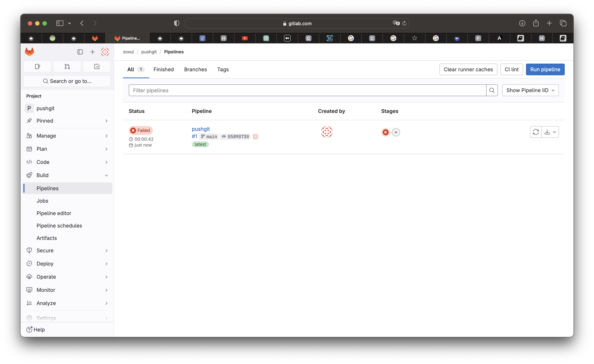594x364 pixels.
Task: Open the to-do list checkmark icon
Action: [97, 67]
